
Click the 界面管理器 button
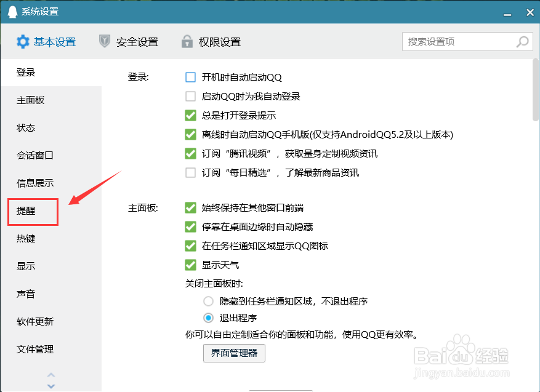(x=234, y=353)
